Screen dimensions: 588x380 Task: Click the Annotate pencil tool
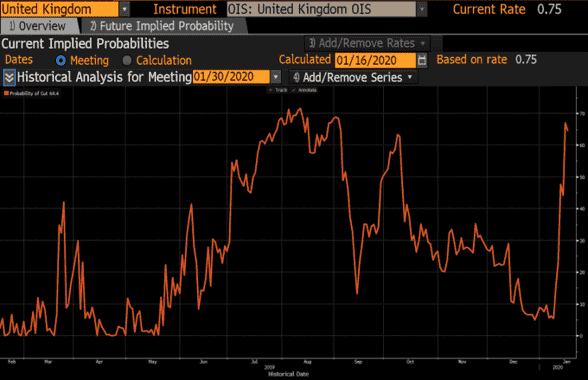point(304,90)
